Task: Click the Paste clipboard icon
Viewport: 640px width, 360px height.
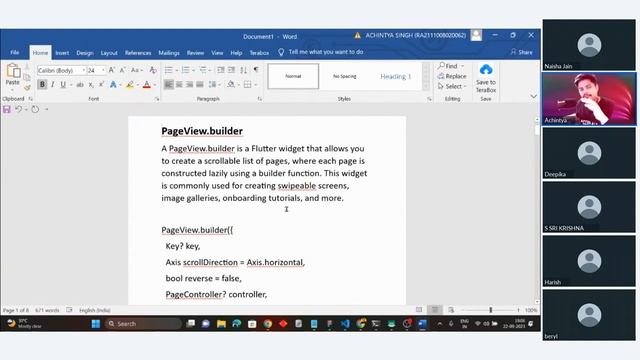Action: tap(13, 71)
